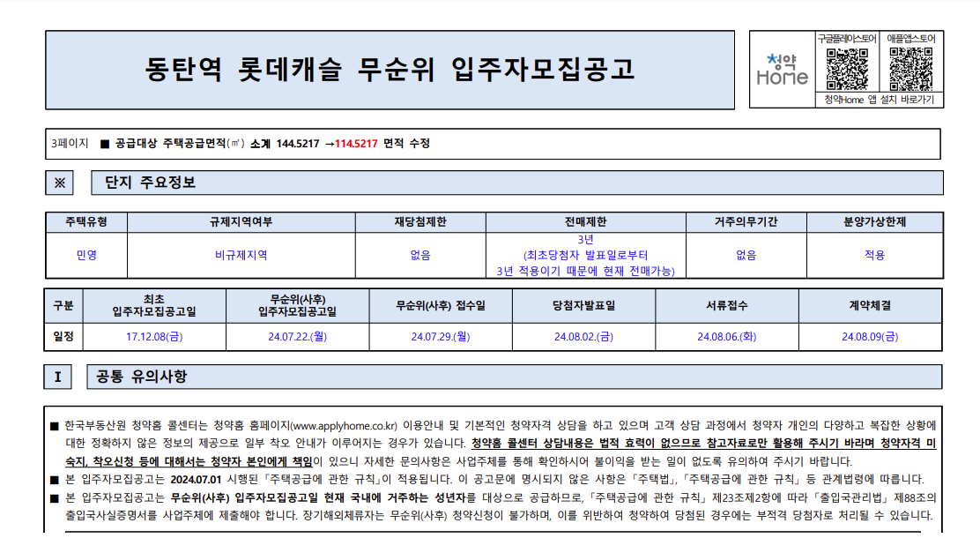Screen dimensions: 980x538
Task: Click the '최초 입주자모집공고일' header
Action: pyautogui.click(x=154, y=306)
